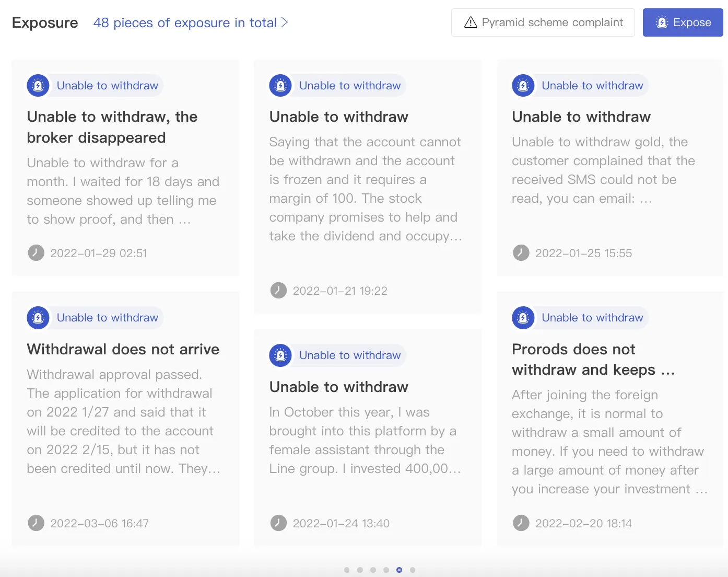Screen dimensions: 728x577
Task: Click siren icon on account frozen complaint card
Action: pos(280,85)
